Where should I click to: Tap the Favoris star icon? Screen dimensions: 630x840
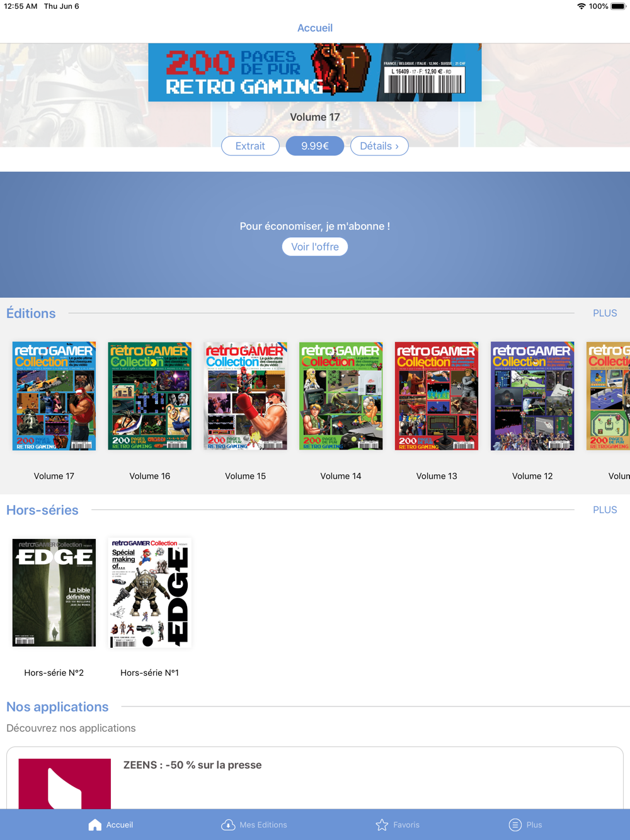pos(382,825)
